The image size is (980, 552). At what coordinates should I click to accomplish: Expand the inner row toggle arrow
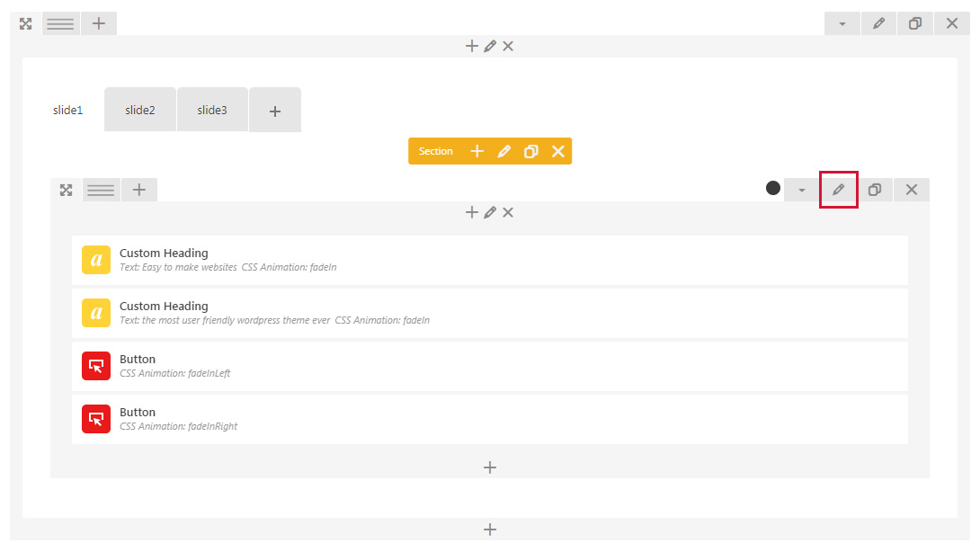click(x=802, y=190)
